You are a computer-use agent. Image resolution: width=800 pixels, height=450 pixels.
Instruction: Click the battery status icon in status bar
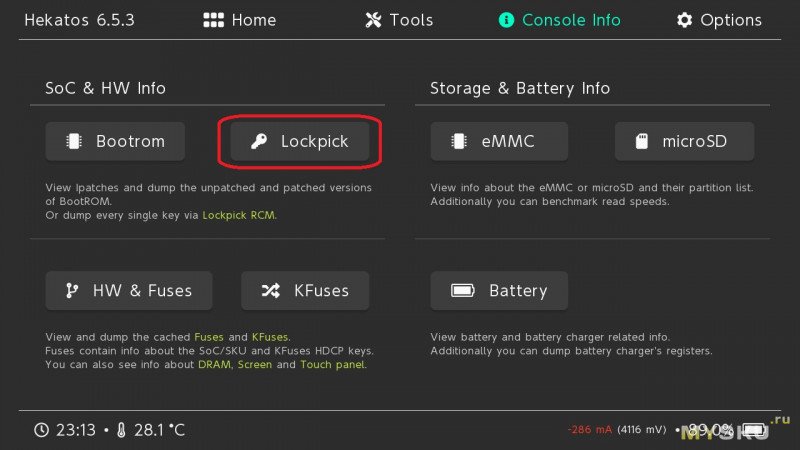(754, 430)
